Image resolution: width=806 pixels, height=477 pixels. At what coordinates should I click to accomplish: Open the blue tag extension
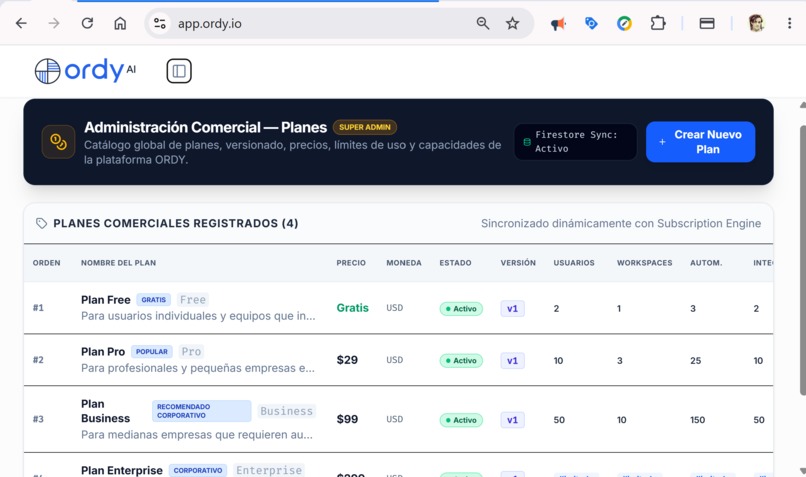click(x=591, y=23)
